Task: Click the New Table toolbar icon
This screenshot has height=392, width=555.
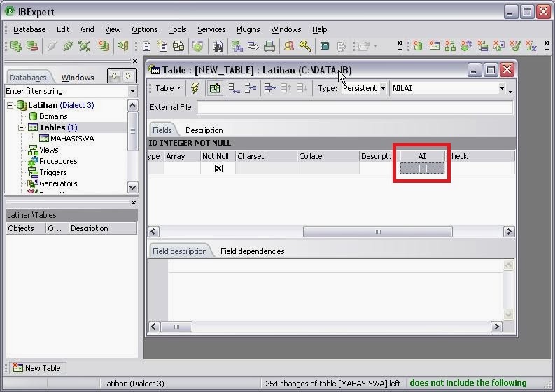Action: [434, 45]
